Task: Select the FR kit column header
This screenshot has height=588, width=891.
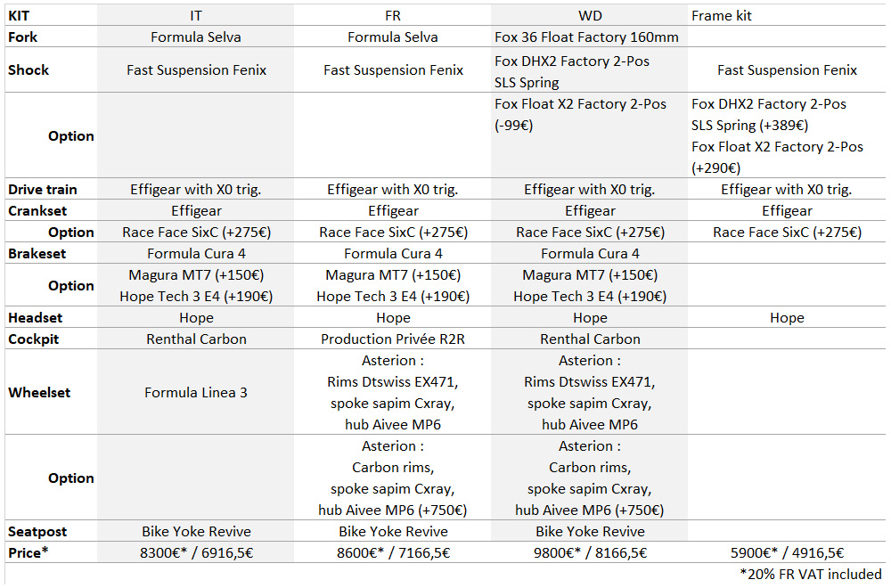Action: click(x=393, y=16)
